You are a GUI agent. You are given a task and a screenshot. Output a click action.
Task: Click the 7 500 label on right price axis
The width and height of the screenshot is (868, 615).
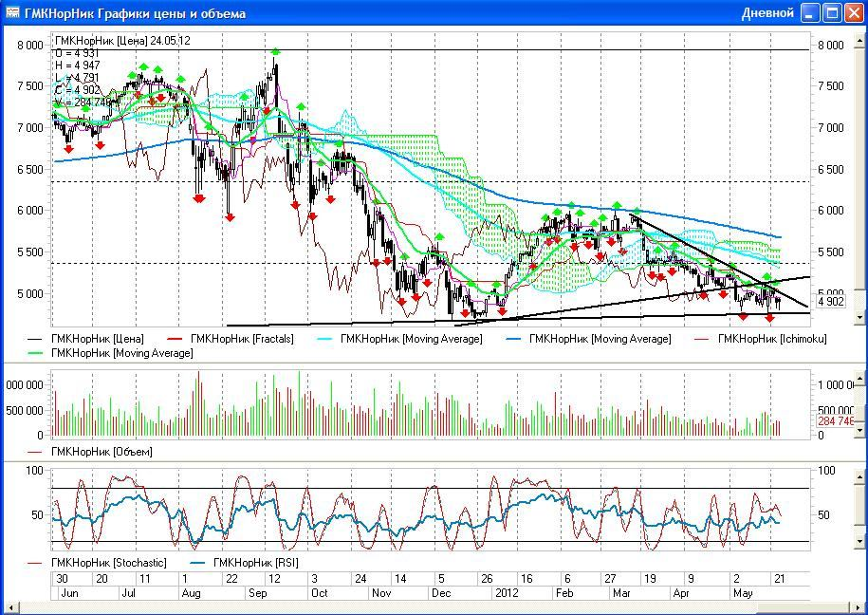(x=831, y=86)
